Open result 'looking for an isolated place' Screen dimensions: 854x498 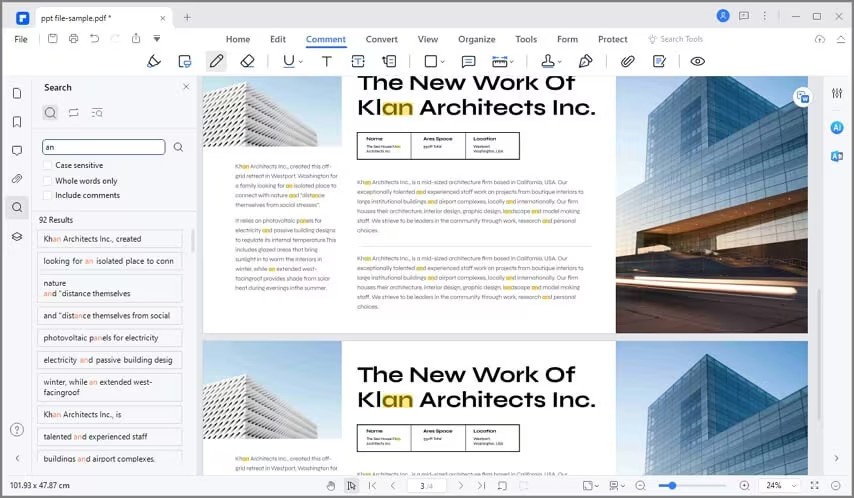pos(109,261)
